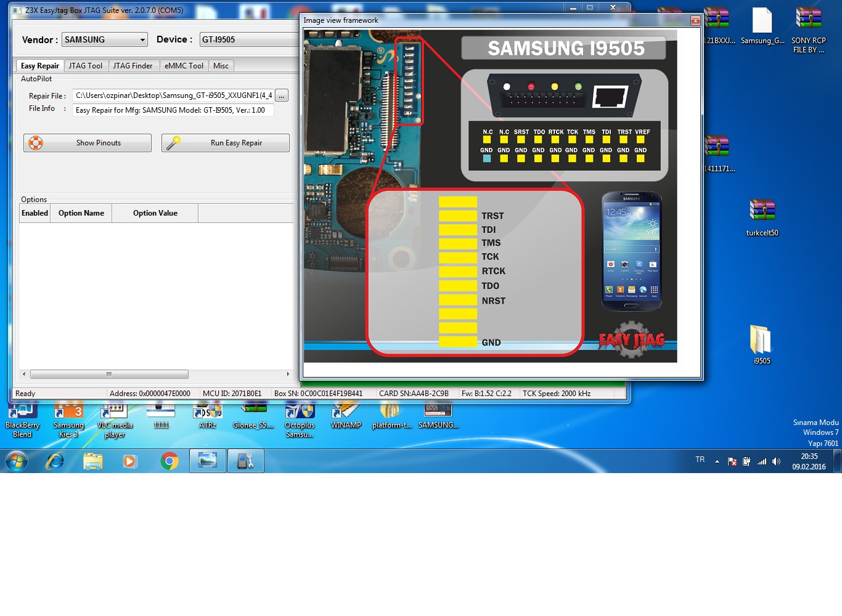Select the turkcelt50 archive on the desktop

[762, 218]
